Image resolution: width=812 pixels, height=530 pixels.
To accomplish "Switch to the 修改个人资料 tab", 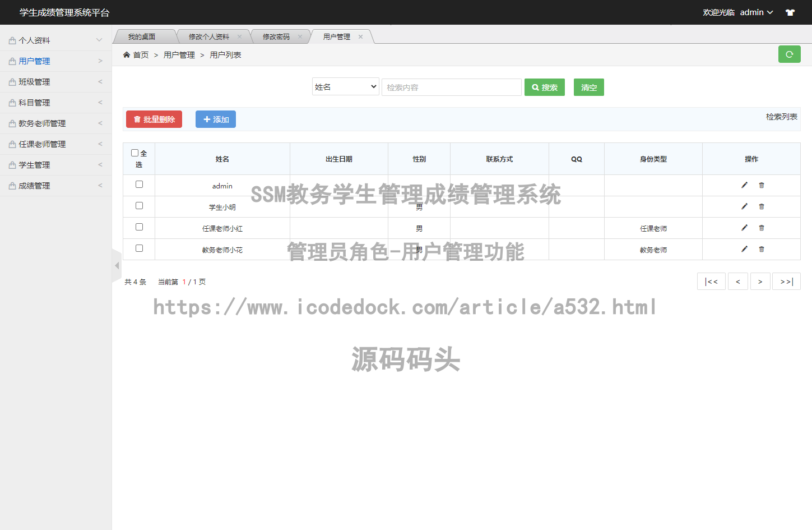I will coord(208,37).
